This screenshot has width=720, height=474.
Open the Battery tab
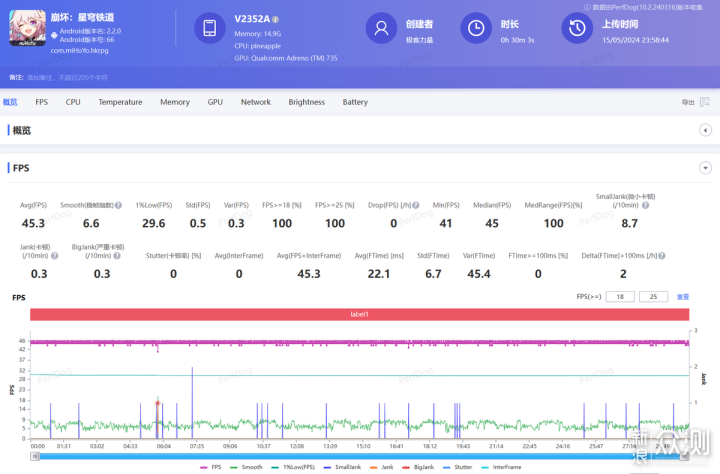click(355, 102)
